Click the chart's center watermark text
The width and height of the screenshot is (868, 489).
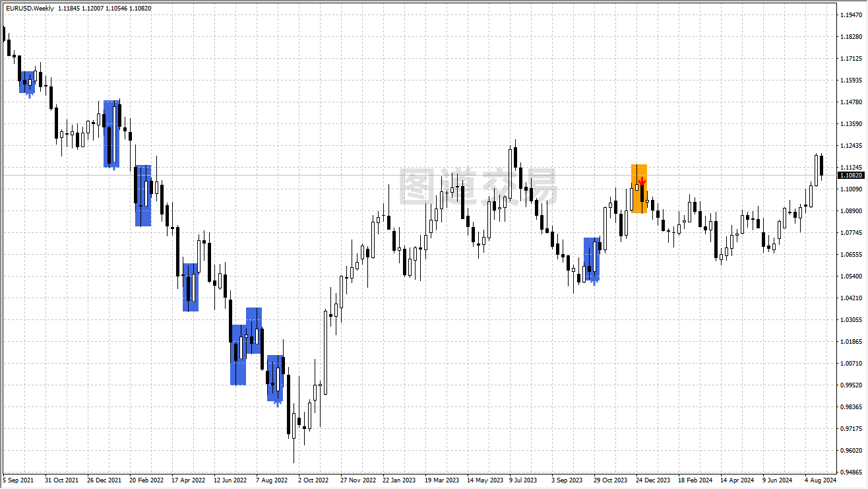pos(478,187)
